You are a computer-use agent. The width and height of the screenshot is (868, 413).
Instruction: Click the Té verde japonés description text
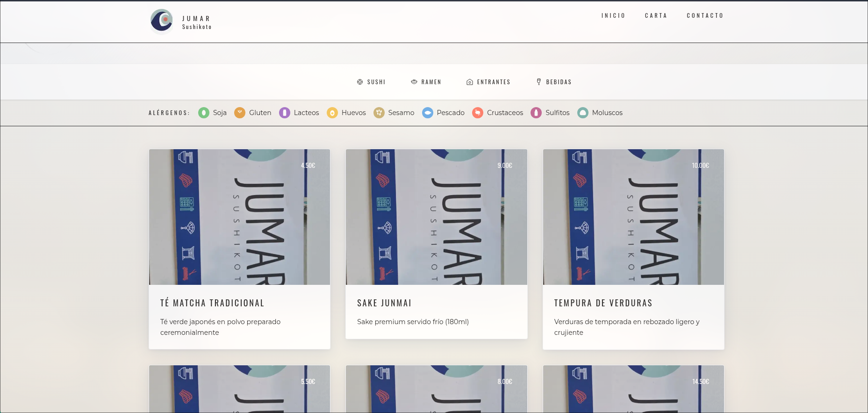pos(220,327)
